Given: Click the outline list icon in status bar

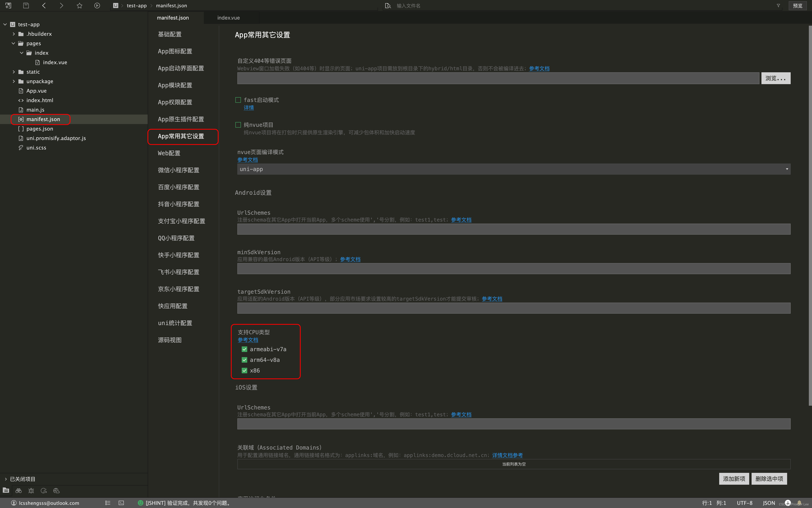Looking at the screenshot, I should (108, 503).
